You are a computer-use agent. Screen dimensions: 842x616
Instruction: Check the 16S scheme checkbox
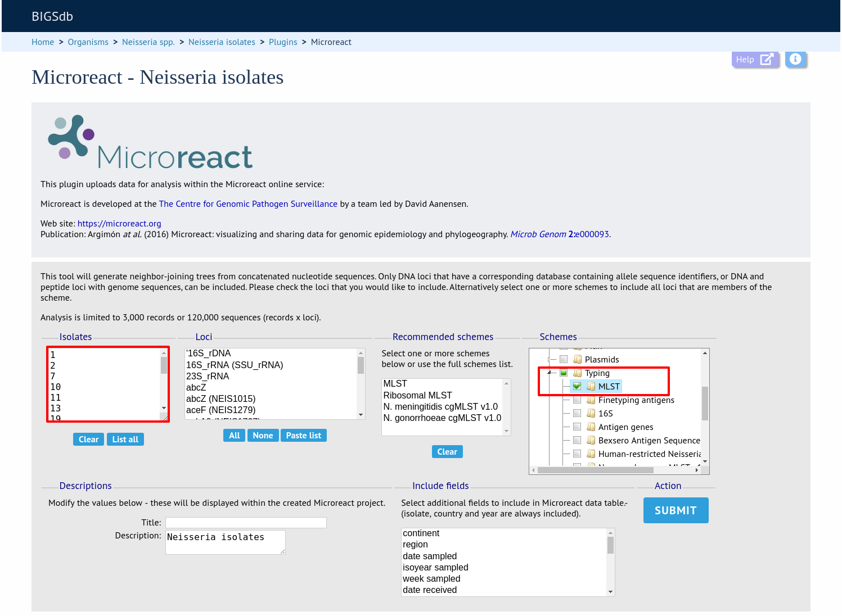tap(577, 414)
